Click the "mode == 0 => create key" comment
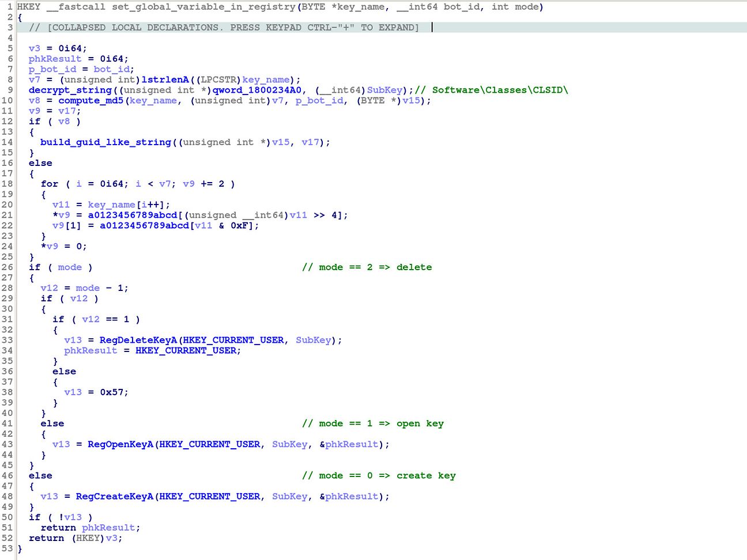Image resolution: width=747 pixels, height=560 pixels. (x=378, y=476)
